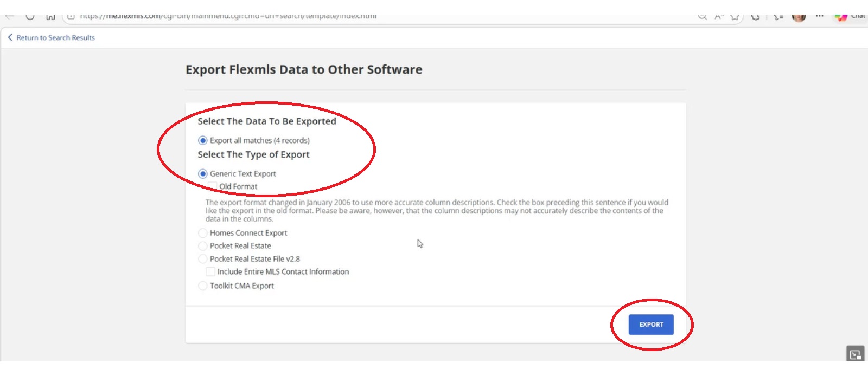
Task: Select Pocket Real Estate File v2.8
Action: point(203,259)
